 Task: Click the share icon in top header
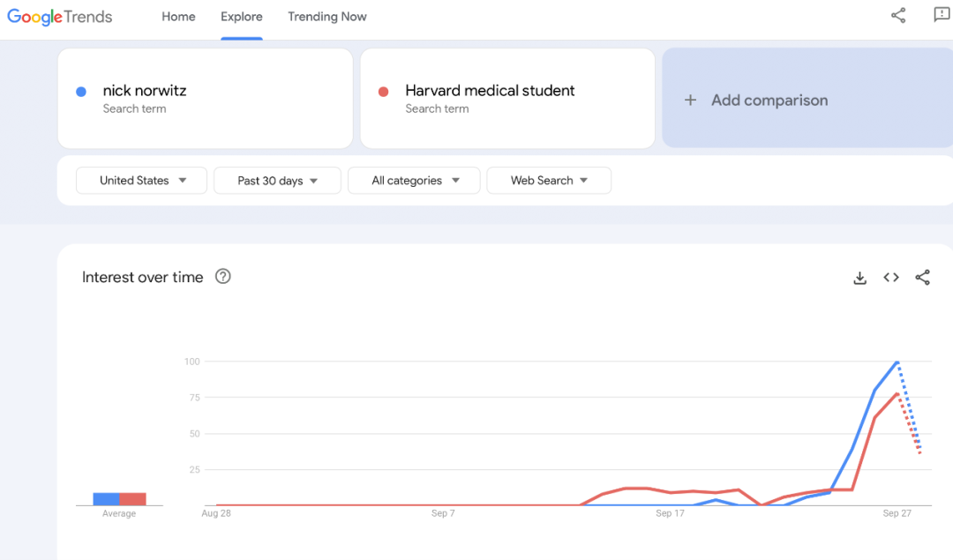click(x=898, y=16)
